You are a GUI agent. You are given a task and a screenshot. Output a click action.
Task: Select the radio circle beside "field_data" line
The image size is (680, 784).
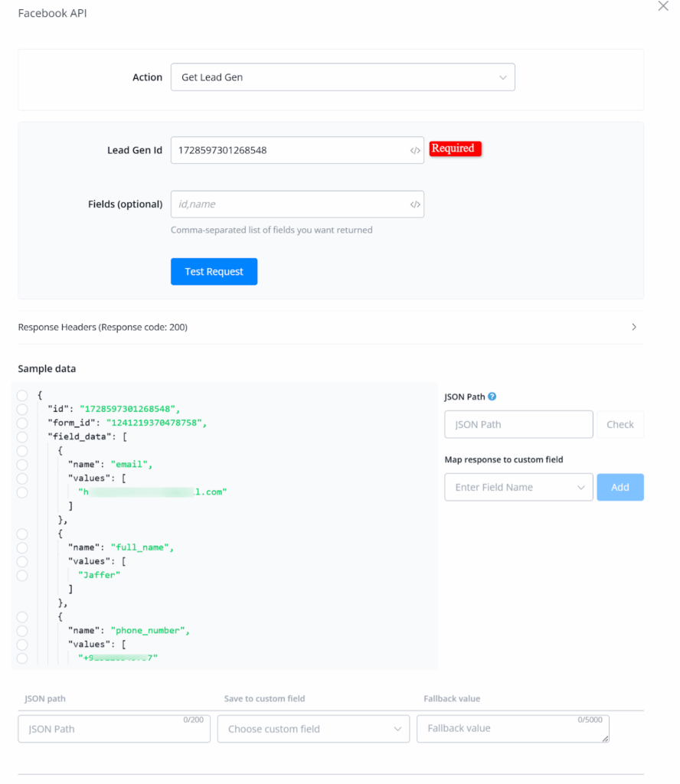click(22, 436)
